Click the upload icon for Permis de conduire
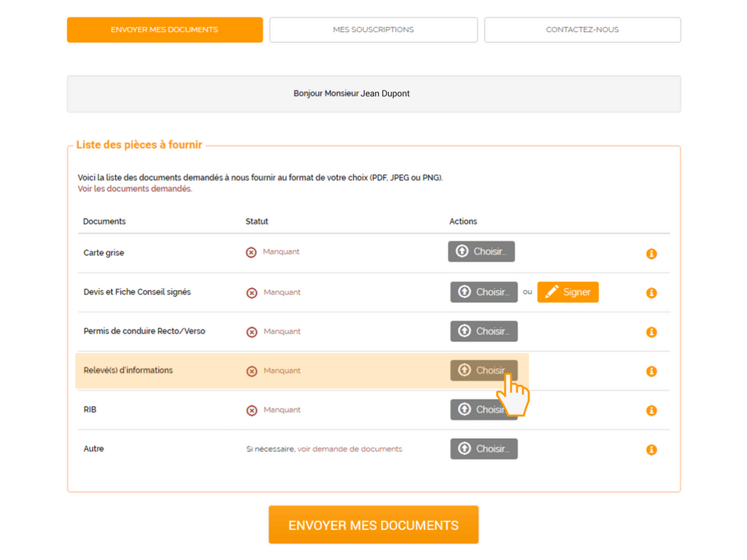This screenshot has width=747, height=560. click(x=465, y=331)
